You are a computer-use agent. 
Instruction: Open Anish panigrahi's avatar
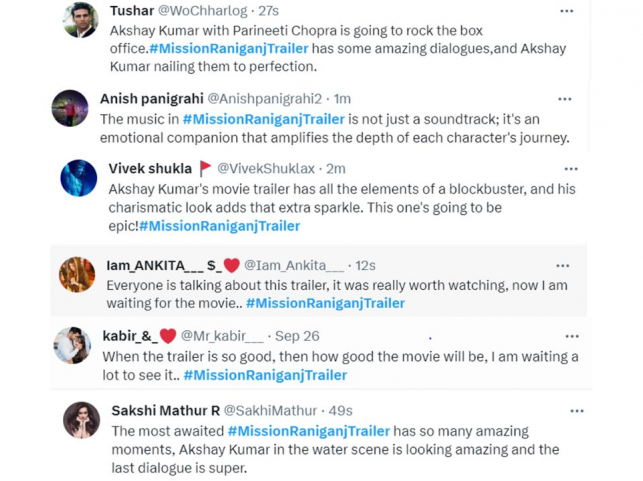tap(70, 107)
